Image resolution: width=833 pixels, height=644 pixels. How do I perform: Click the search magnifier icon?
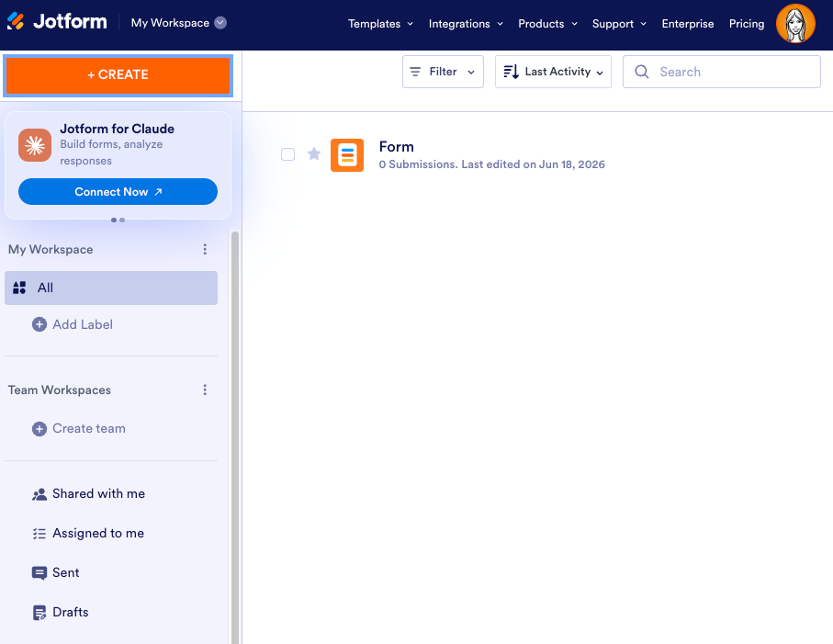point(642,72)
